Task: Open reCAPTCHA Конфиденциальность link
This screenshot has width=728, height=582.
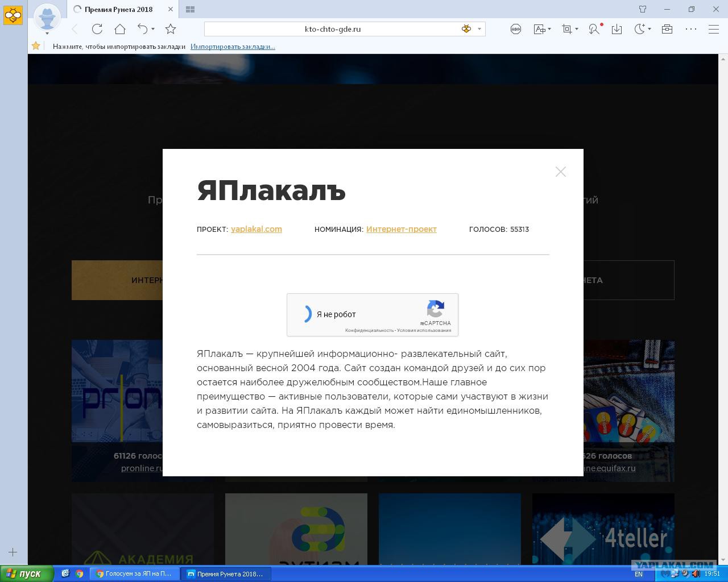Action: 369,330
